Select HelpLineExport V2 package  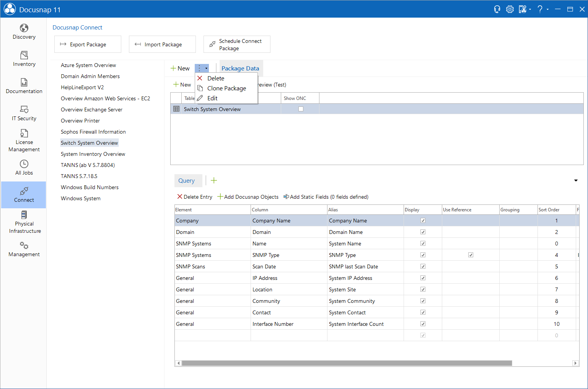coord(82,87)
